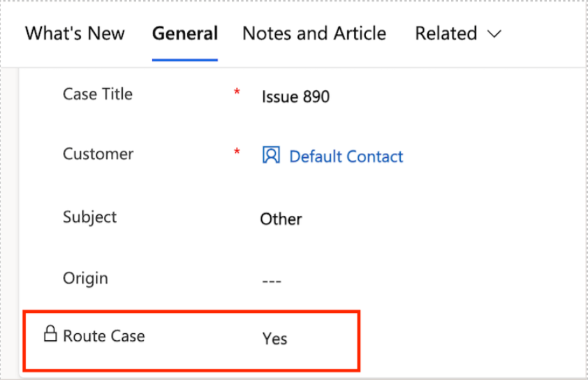This screenshot has width=588, height=380.
Task: Click the blue underline beneath General tab
Action: (x=185, y=59)
